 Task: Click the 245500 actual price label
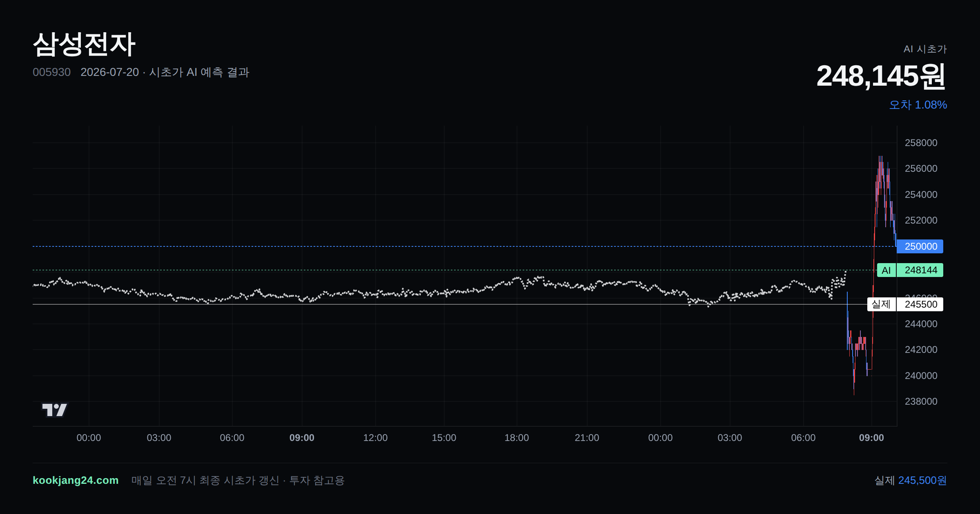coord(920,304)
